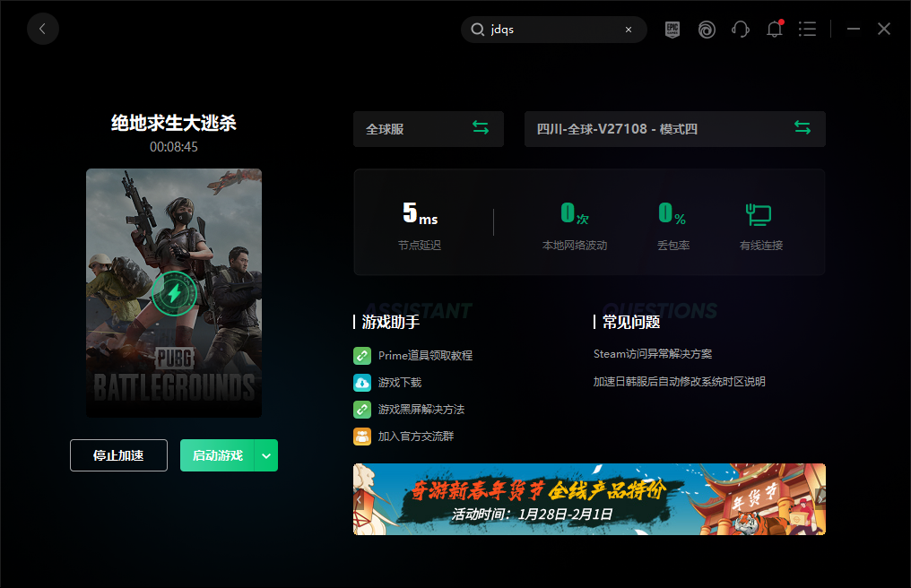Click the PUBG Battlegrounds cover image

174,293
